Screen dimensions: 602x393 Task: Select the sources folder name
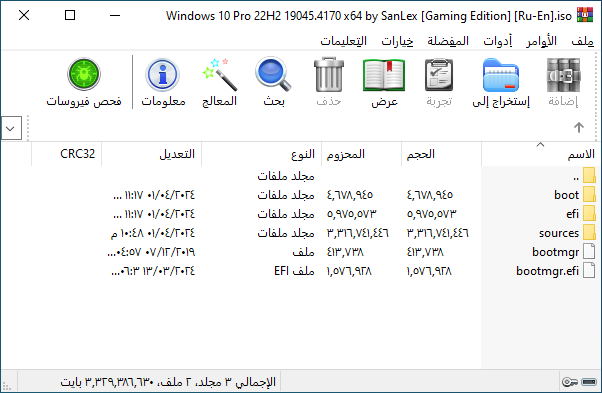[x=559, y=233]
